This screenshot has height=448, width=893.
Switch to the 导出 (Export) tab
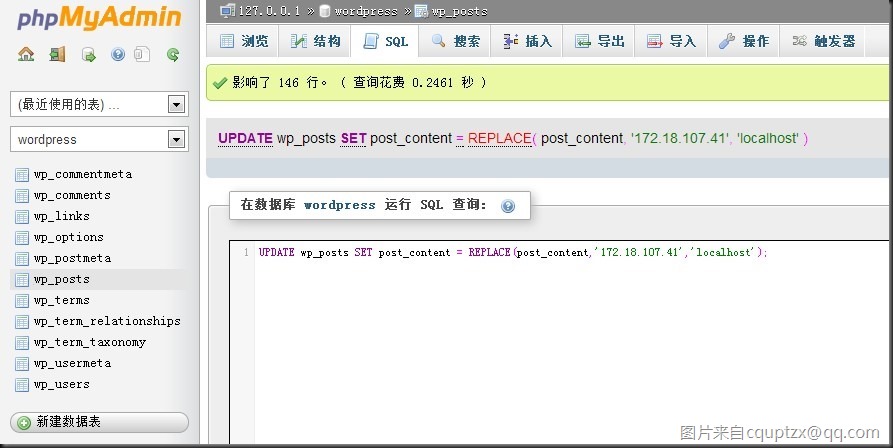tap(599, 41)
